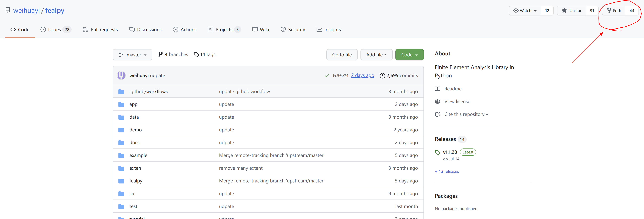
Task: Click the demo folder icon
Action: pos(121,130)
